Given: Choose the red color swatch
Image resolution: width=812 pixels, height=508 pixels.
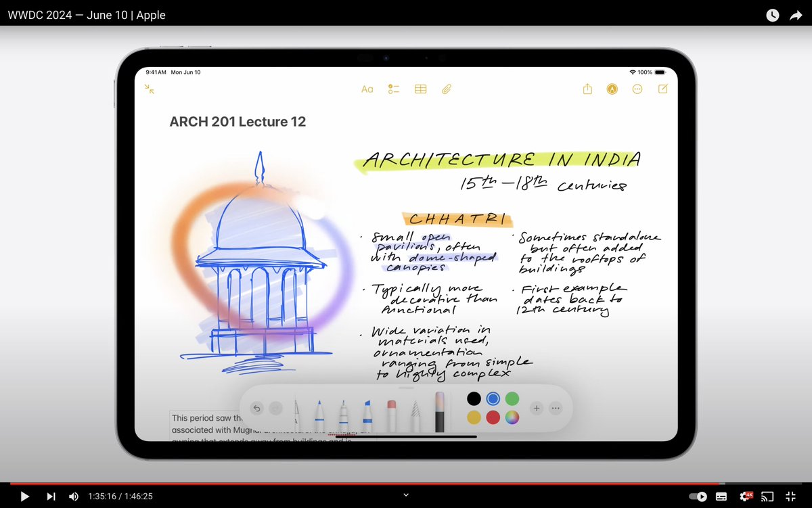Looking at the screenshot, I should 493,417.
